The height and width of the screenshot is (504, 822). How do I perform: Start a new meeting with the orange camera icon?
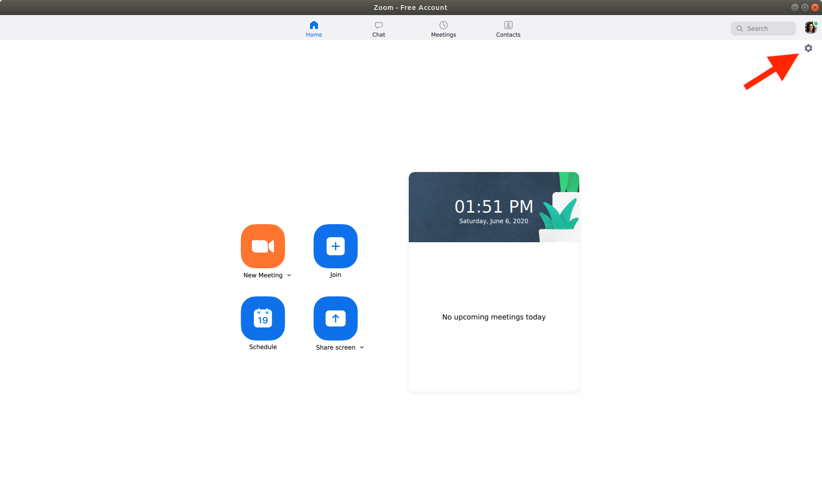pyautogui.click(x=263, y=246)
